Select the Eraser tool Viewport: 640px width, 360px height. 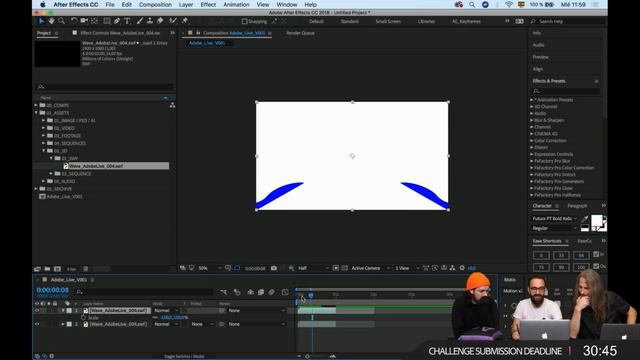coord(160,21)
